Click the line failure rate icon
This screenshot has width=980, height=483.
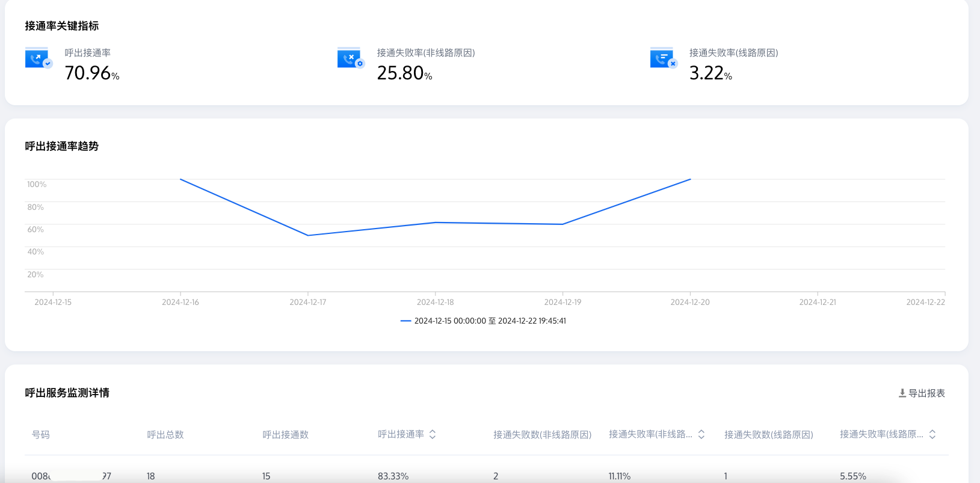click(x=663, y=58)
